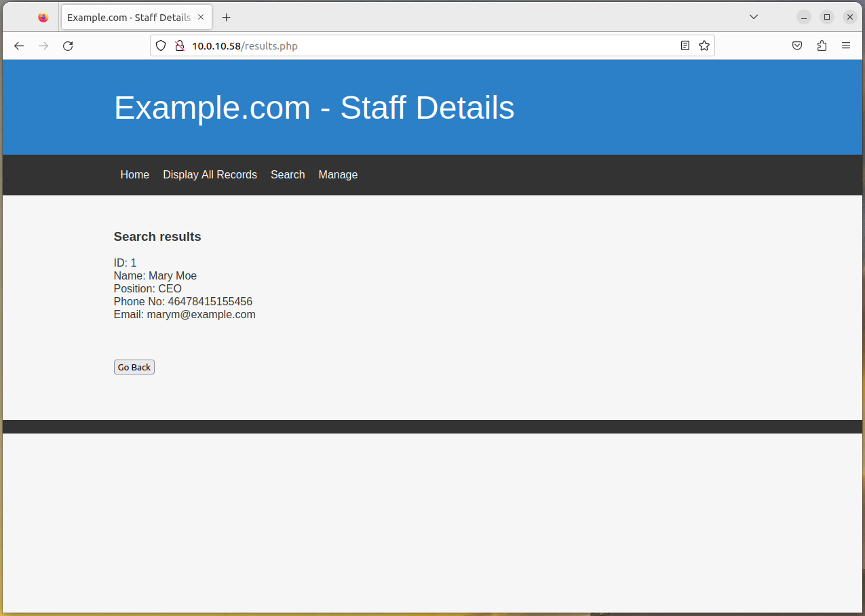Open the Save to Pocket icon
Image resolution: width=865 pixels, height=616 pixels.
coord(797,46)
